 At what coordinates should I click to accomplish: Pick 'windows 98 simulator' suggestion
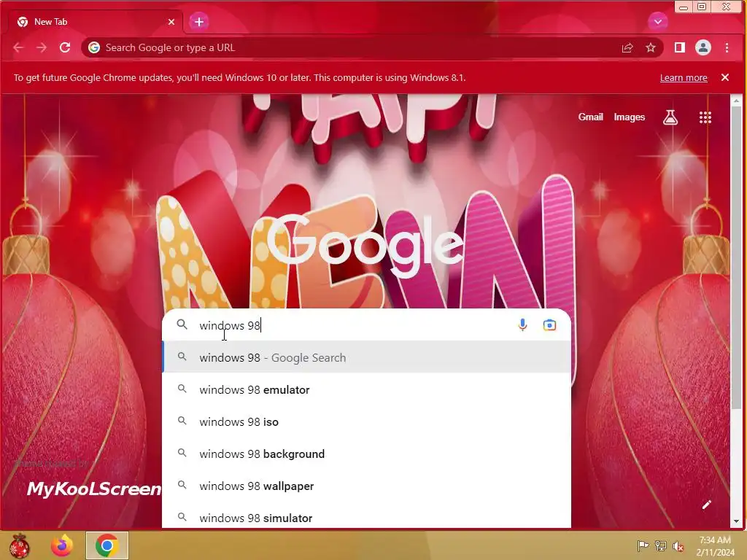tap(366, 516)
